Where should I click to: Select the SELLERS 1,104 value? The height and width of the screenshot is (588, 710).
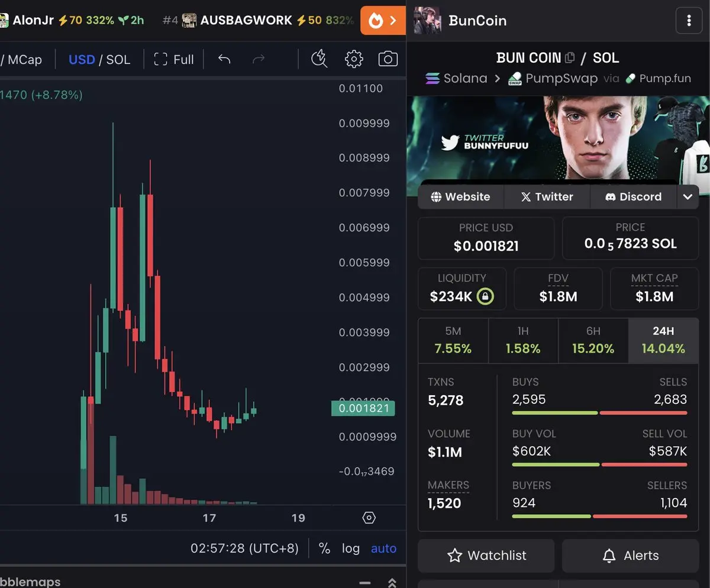pyautogui.click(x=673, y=503)
